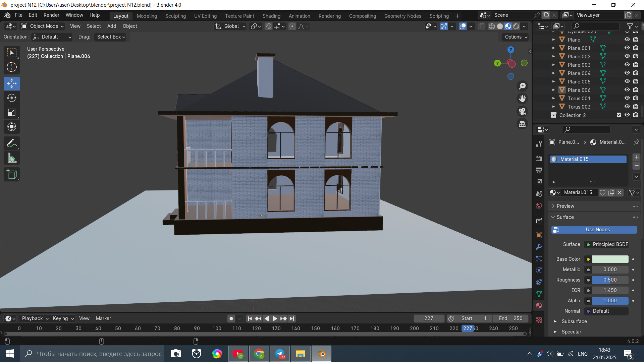Play the animation forward
Screen dimensions: 644x362
pos(275,318)
